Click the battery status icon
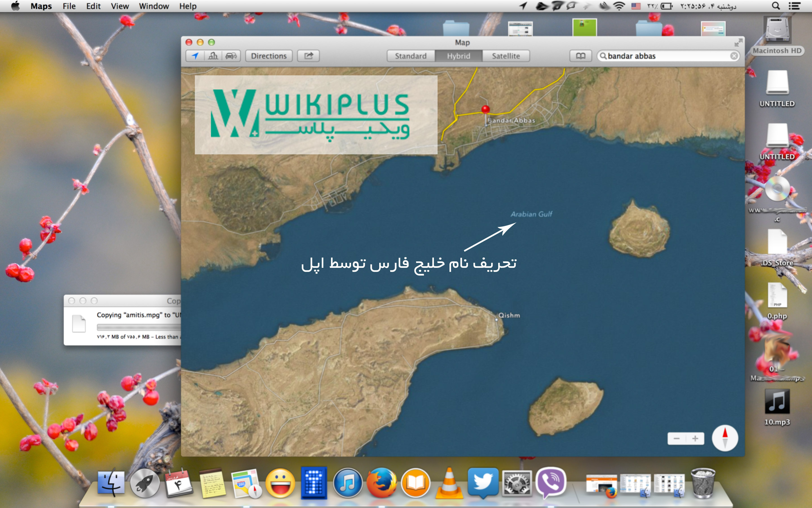Image resolution: width=812 pixels, height=508 pixels. click(667, 6)
